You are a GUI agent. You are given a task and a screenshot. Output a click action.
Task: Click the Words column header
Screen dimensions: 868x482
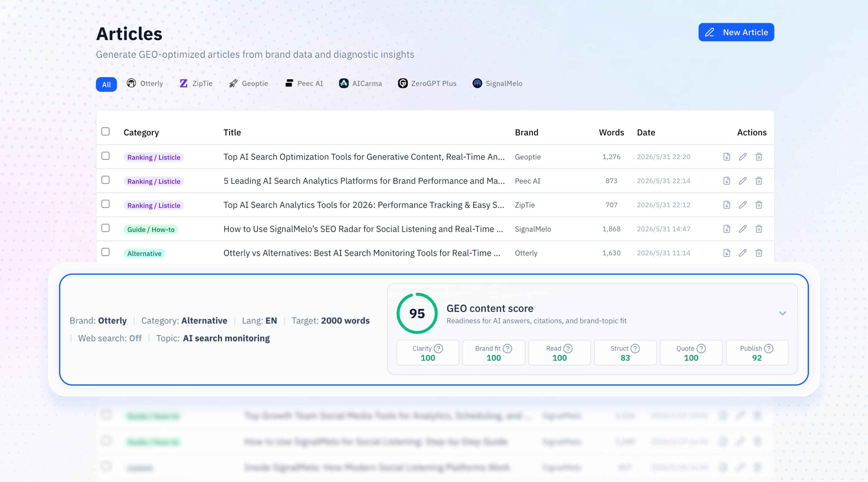(x=611, y=132)
